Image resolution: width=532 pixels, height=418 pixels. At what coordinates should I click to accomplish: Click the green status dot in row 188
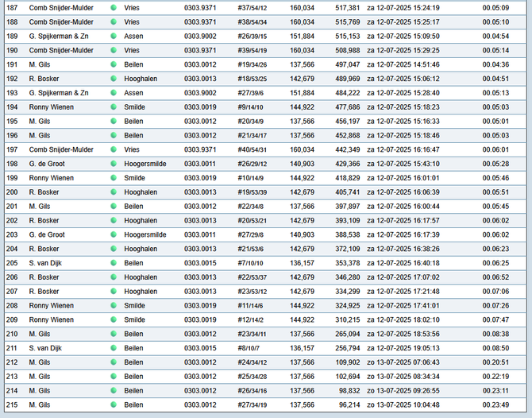[x=114, y=21]
